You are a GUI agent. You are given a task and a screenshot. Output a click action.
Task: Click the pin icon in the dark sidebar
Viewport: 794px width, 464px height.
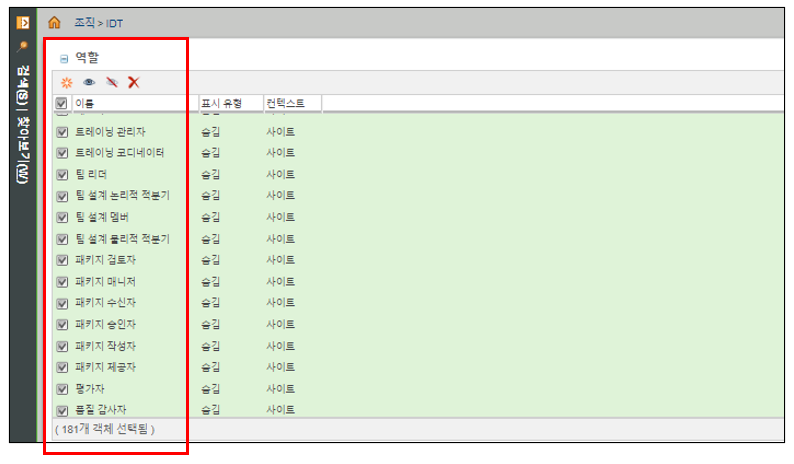(22, 47)
